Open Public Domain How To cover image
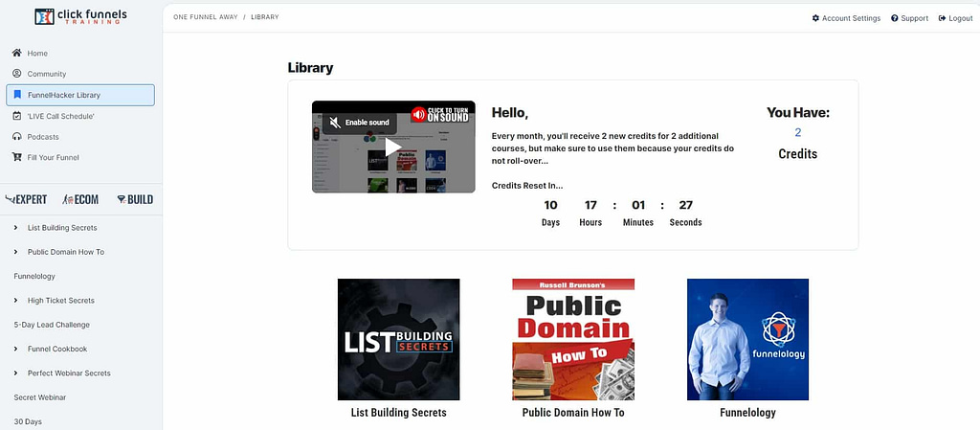980x430 pixels. tap(573, 339)
